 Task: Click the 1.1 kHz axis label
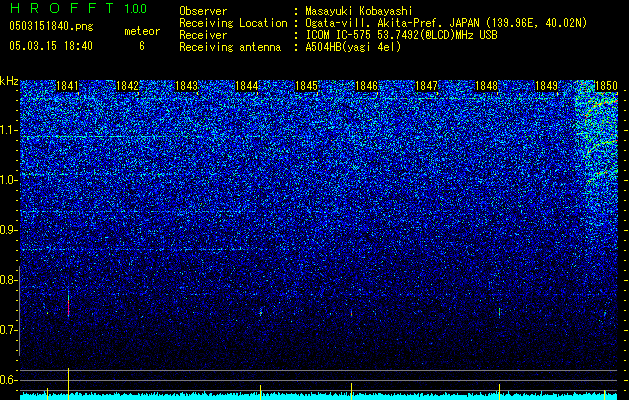coord(9,130)
